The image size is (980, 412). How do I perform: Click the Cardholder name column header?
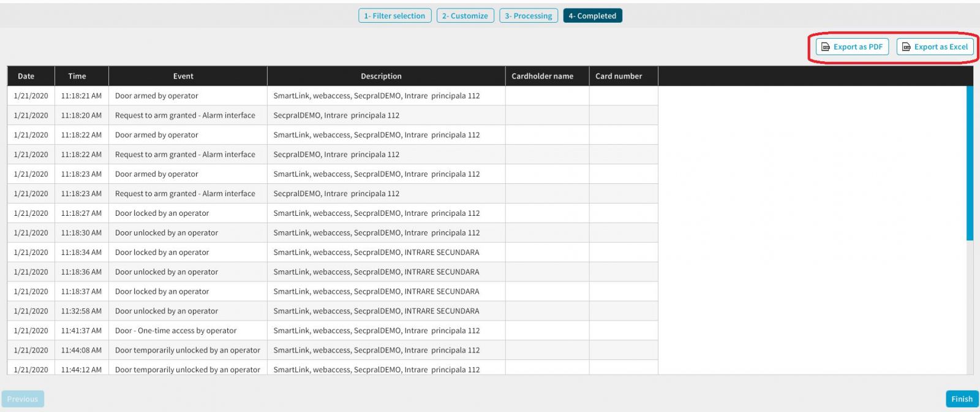542,76
